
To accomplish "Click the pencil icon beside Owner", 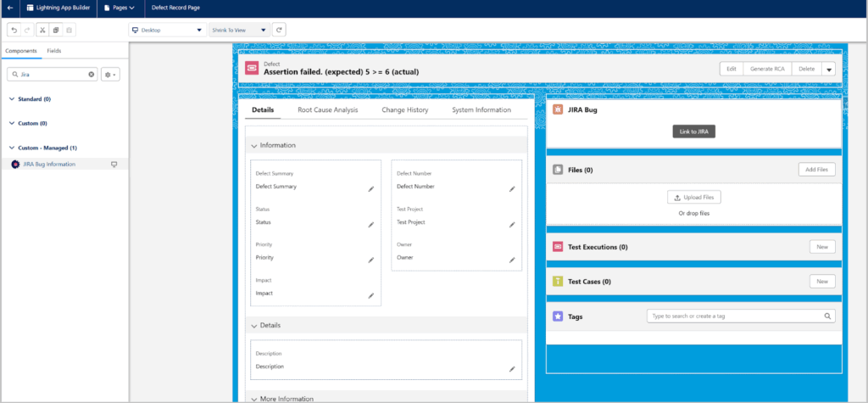I will [x=512, y=260].
